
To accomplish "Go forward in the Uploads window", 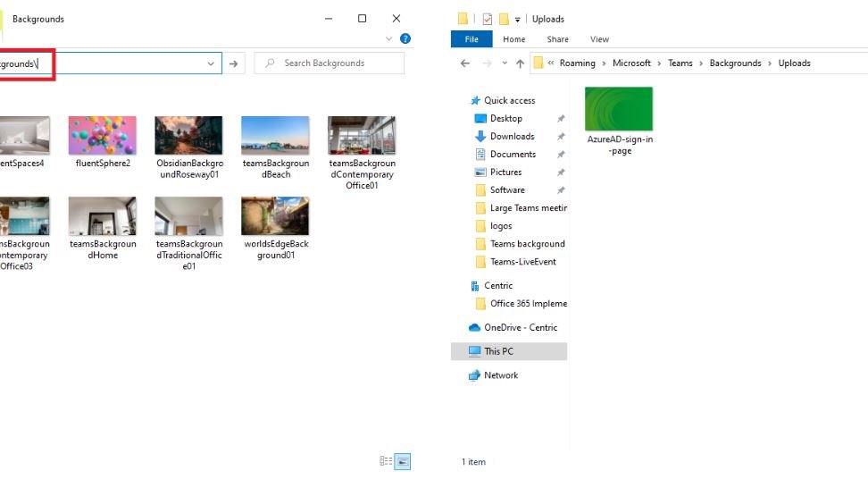I will coord(487,63).
